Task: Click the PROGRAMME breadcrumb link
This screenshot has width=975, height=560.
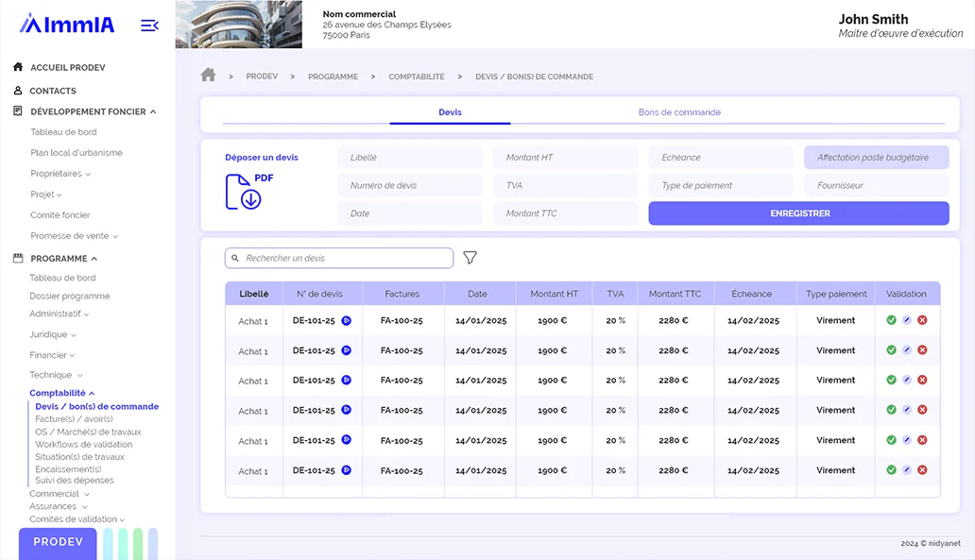Action: click(334, 76)
